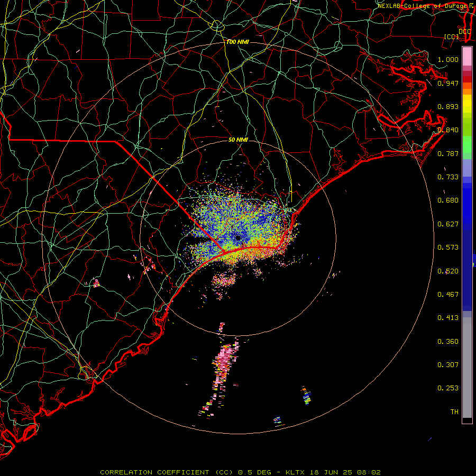This screenshot has height=476, width=476.
Task: Click the 0.307 value on the color scale
Action: point(448,365)
